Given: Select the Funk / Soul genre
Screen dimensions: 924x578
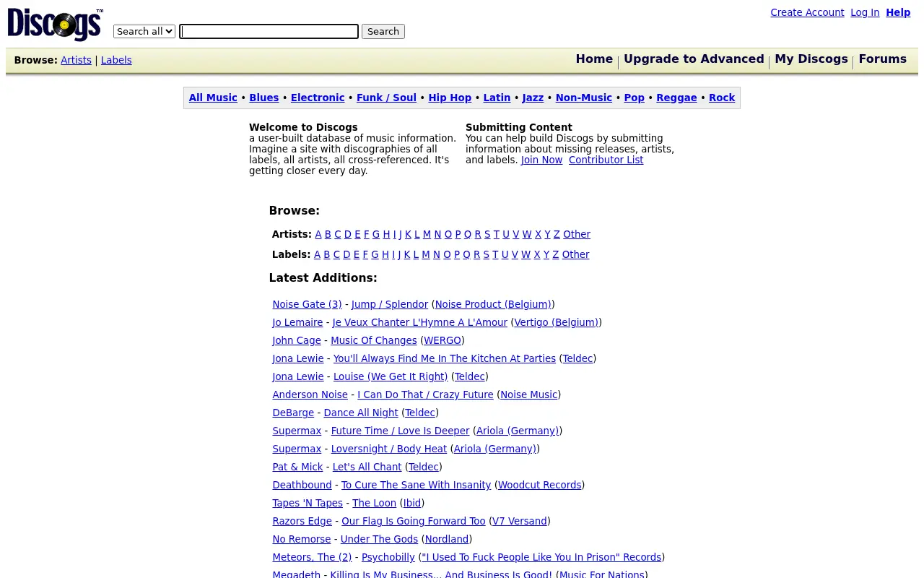Looking at the screenshot, I should (386, 98).
